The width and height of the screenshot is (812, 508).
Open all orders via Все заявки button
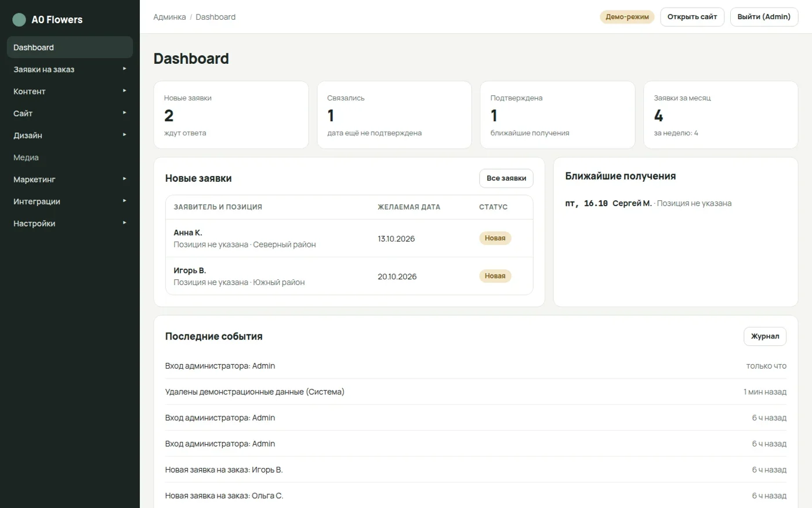[506, 178]
